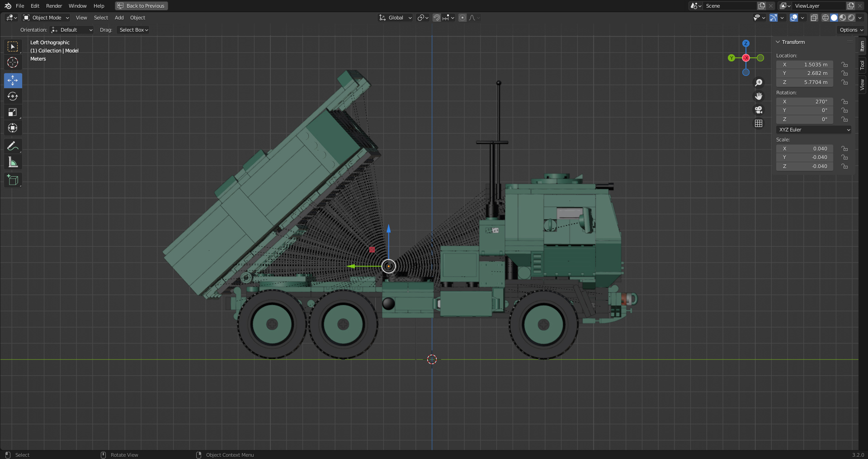The width and height of the screenshot is (868, 459).
Task: Open the Object Mode dropdown
Action: pos(47,18)
